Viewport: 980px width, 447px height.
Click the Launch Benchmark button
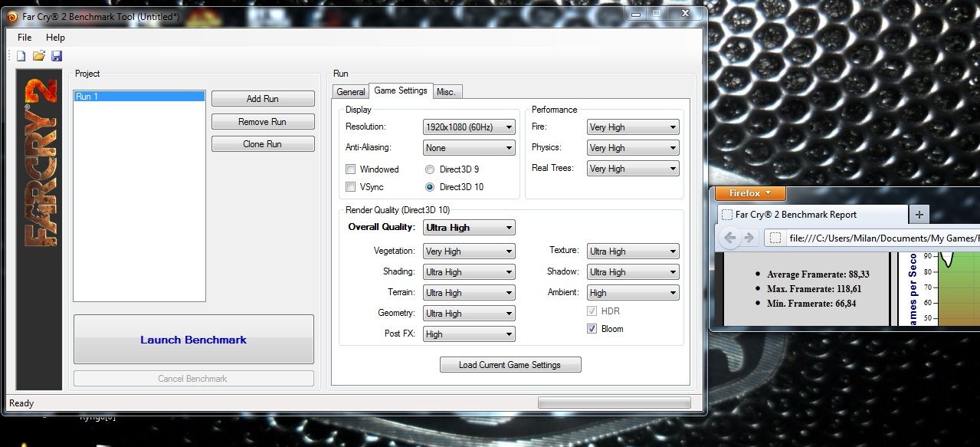click(x=194, y=340)
